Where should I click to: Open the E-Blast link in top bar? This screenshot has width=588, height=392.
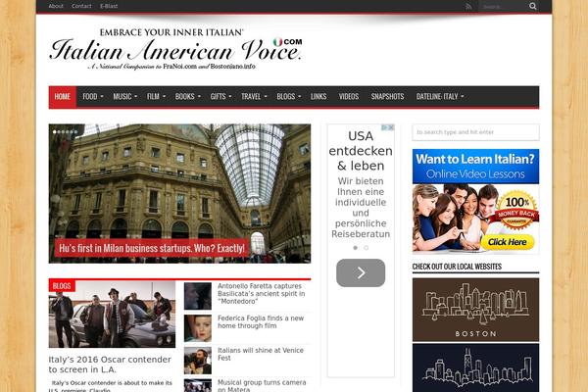click(109, 6)
